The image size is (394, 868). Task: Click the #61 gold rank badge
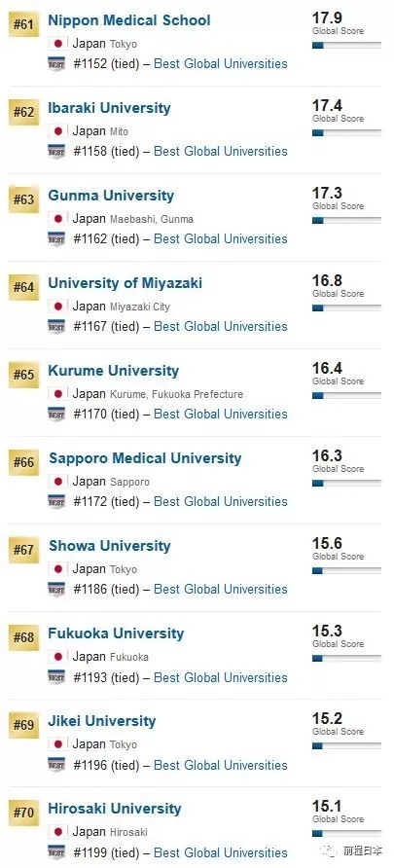pos(23,24)
